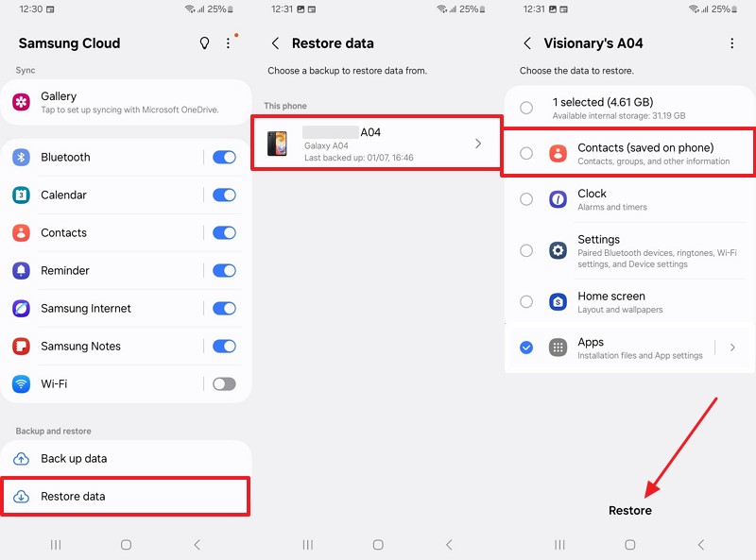
Task: Disable Bluetooth syncing toggle
Action: (x=224, y=158)
